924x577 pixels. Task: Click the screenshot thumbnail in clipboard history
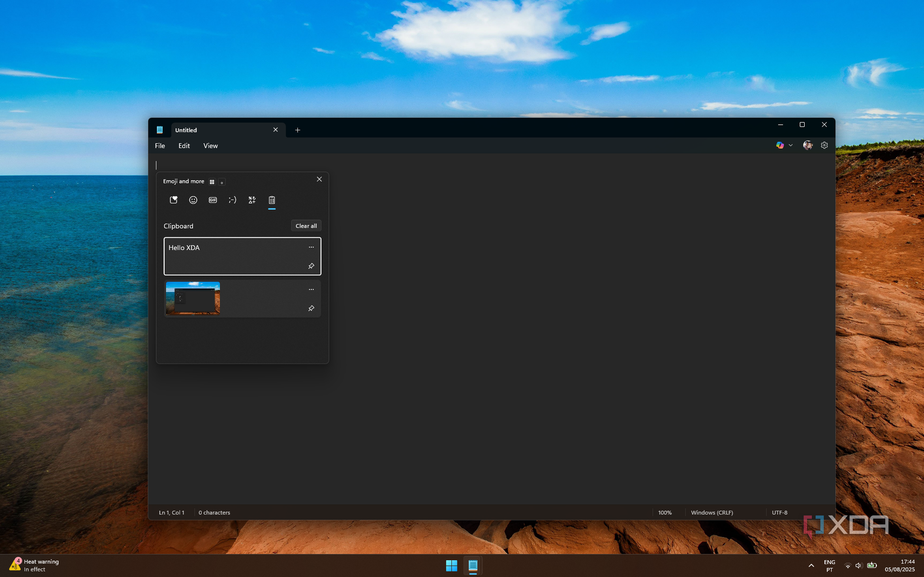coord(193,298)
